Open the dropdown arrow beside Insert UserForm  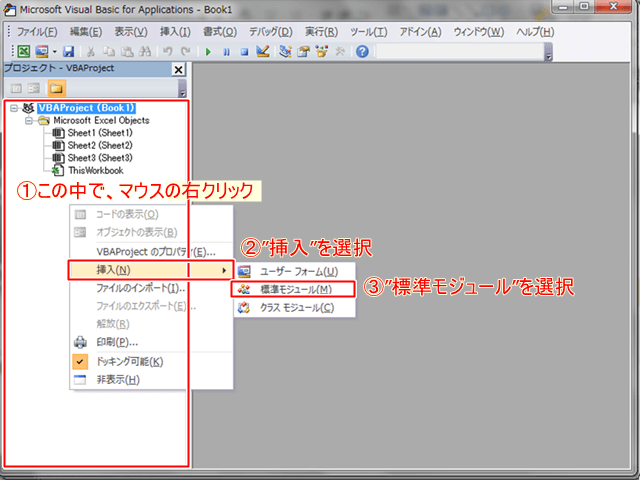click(x=54, y=51)
